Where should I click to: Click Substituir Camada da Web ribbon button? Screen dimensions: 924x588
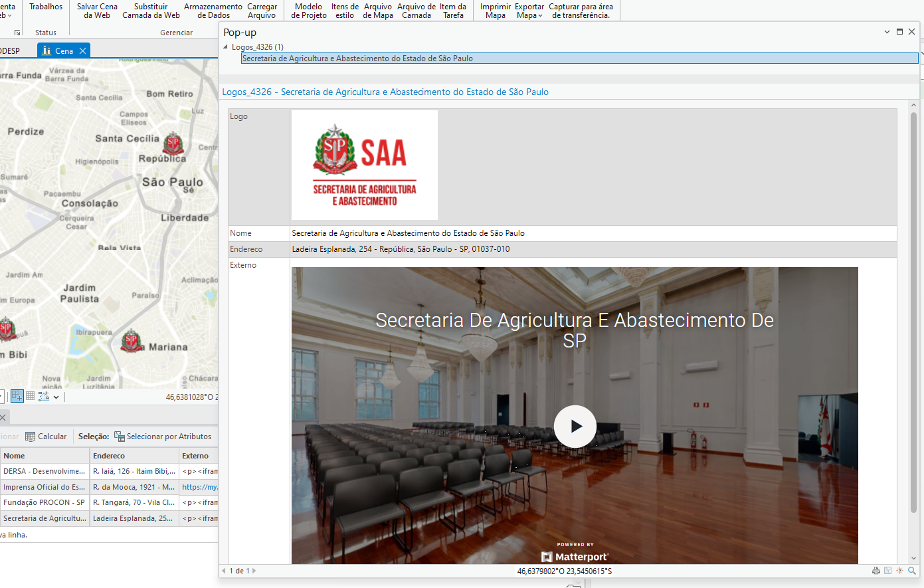coord(151,11)
